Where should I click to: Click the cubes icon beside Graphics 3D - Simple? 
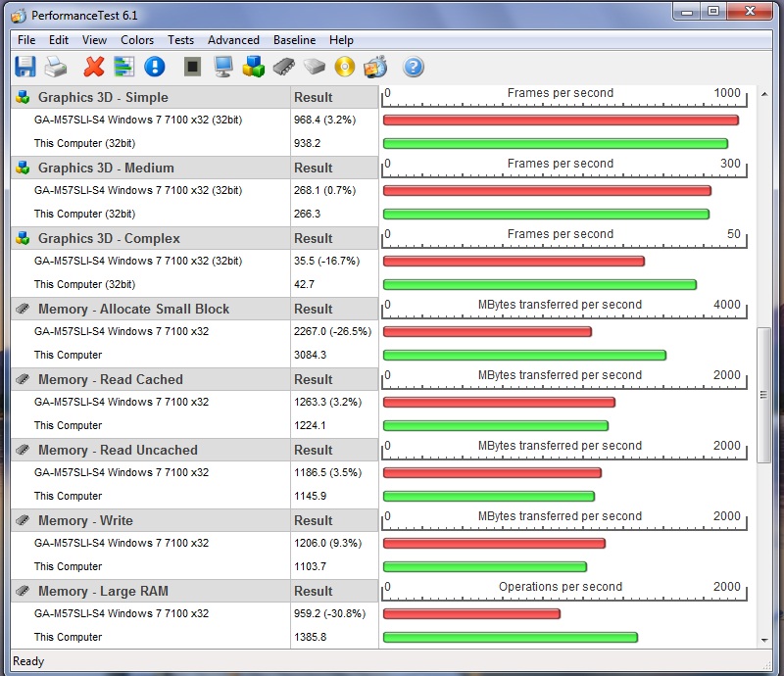(x=23, y=97)
